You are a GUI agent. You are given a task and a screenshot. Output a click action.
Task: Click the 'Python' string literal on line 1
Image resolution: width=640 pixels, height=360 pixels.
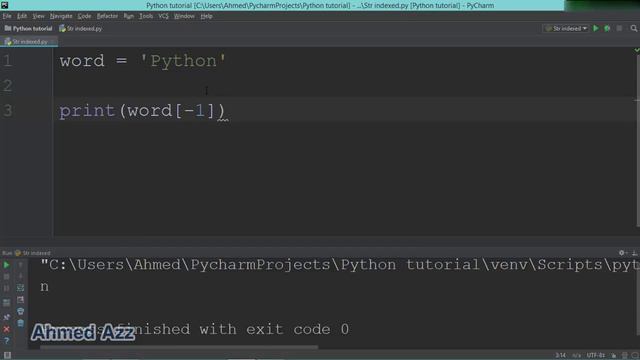click(x=183, y=61)
